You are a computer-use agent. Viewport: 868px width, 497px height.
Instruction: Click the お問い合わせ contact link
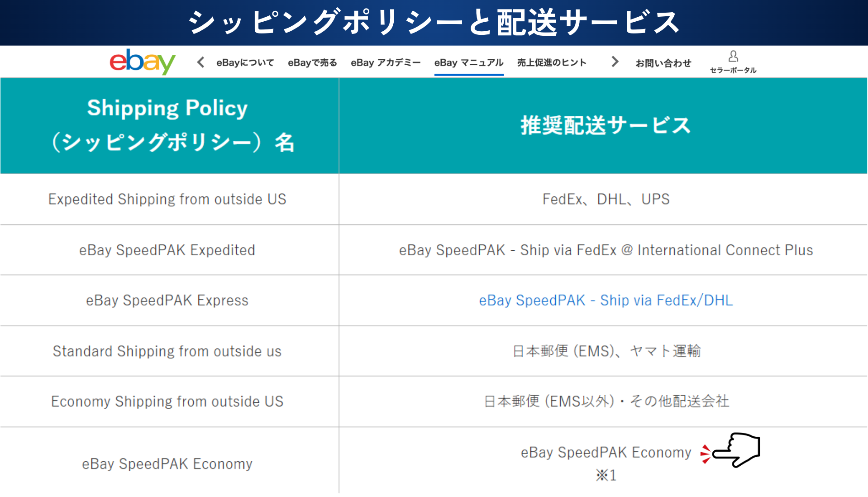pyautogui.click(x=663, y=63)
